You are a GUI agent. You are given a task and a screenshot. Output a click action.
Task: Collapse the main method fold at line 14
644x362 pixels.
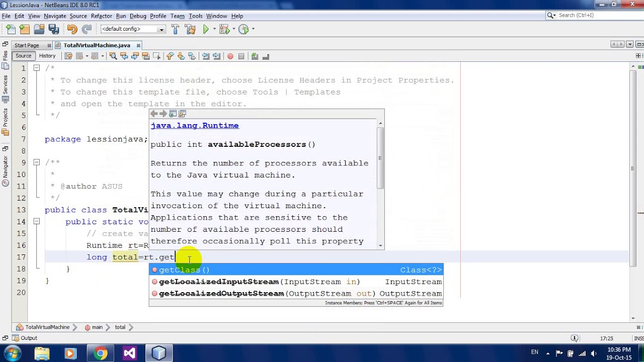tap(37, 221)
